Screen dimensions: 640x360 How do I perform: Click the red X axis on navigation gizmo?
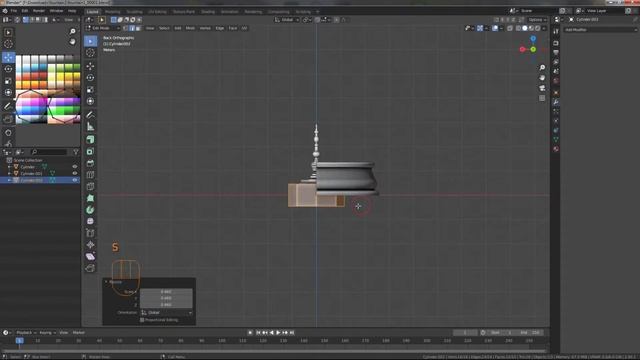click(x=522, y=49)
